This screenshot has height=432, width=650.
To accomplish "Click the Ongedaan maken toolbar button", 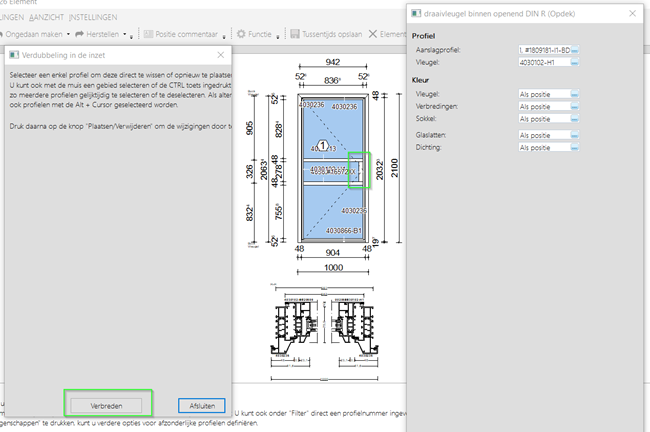I will click(32, 34).
